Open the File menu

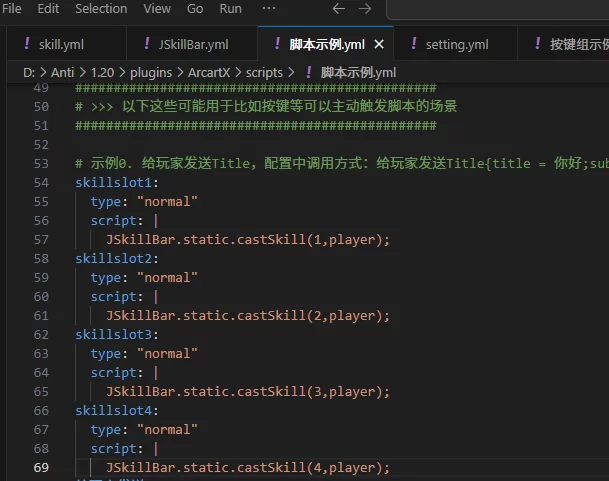[x=12, y=9]
